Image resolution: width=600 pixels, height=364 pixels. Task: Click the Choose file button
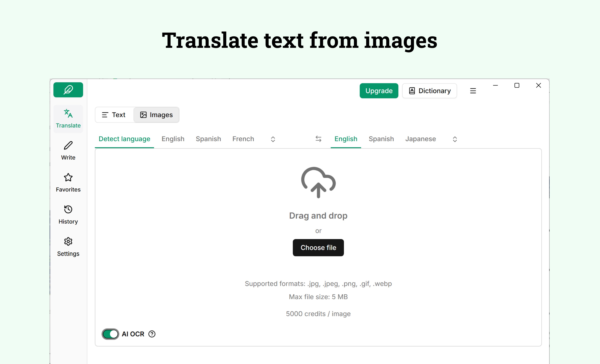[318, 247]
